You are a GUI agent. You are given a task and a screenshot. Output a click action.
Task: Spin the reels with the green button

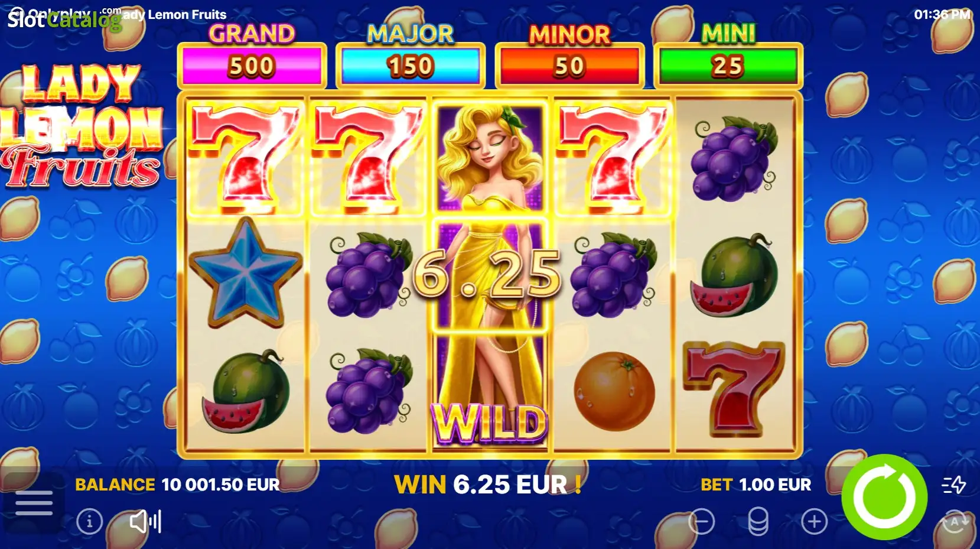884,497
